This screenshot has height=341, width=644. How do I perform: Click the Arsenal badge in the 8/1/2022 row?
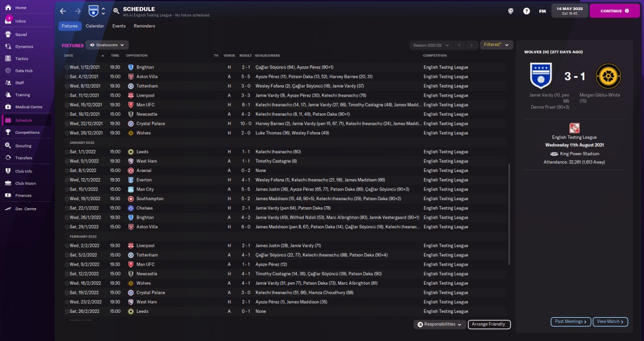[x=131, y=170]
